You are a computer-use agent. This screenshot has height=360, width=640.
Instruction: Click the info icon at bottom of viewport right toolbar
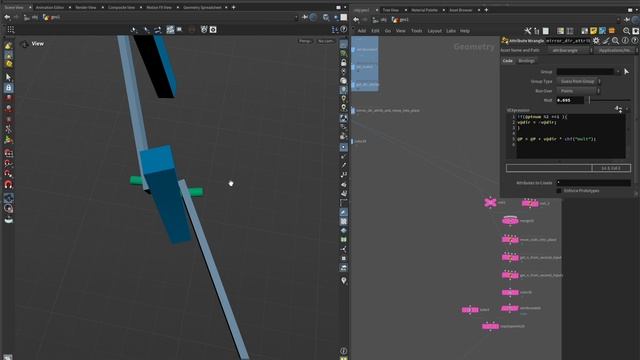point(344,351)
